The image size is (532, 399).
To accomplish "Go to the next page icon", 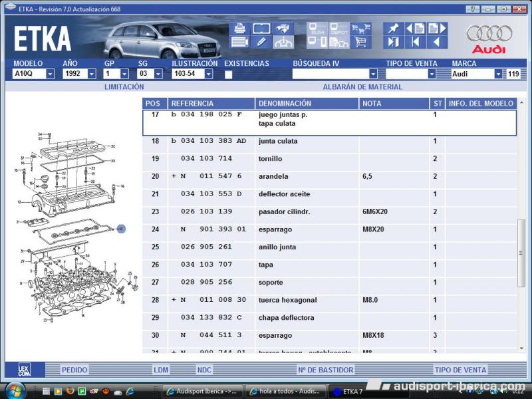I will [x=437, y=29].
